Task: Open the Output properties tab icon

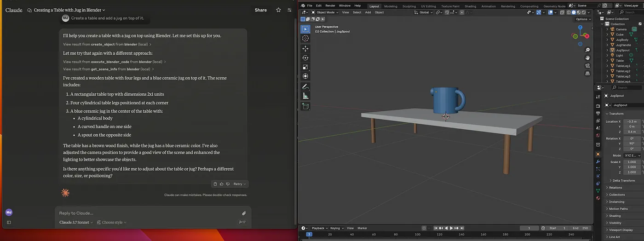Action: tap(598, 113)
